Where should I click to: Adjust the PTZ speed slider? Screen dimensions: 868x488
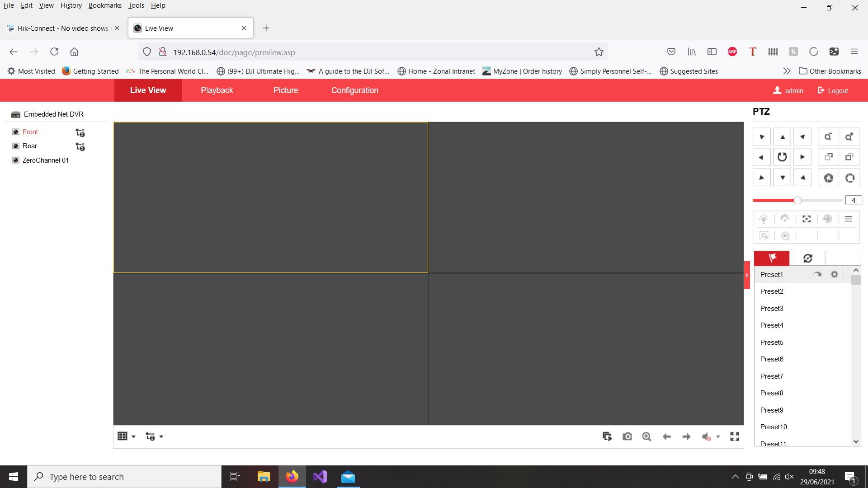(x=797, y=200)
